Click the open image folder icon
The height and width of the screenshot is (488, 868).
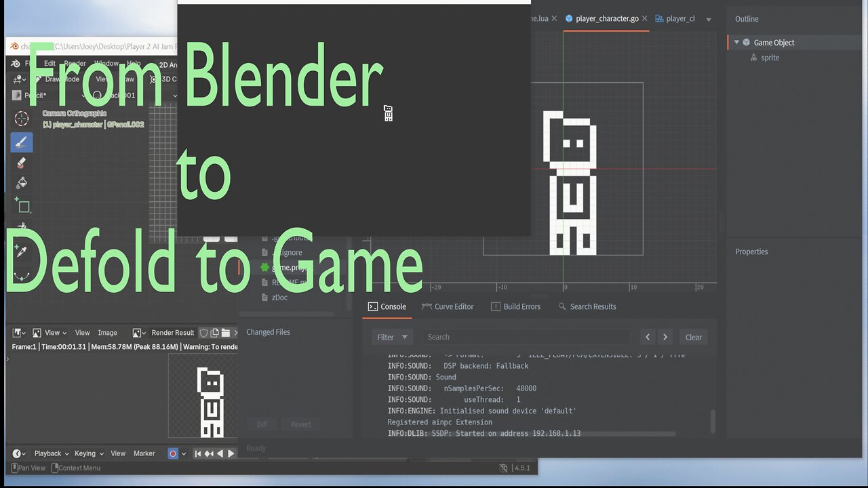(226, 333)
